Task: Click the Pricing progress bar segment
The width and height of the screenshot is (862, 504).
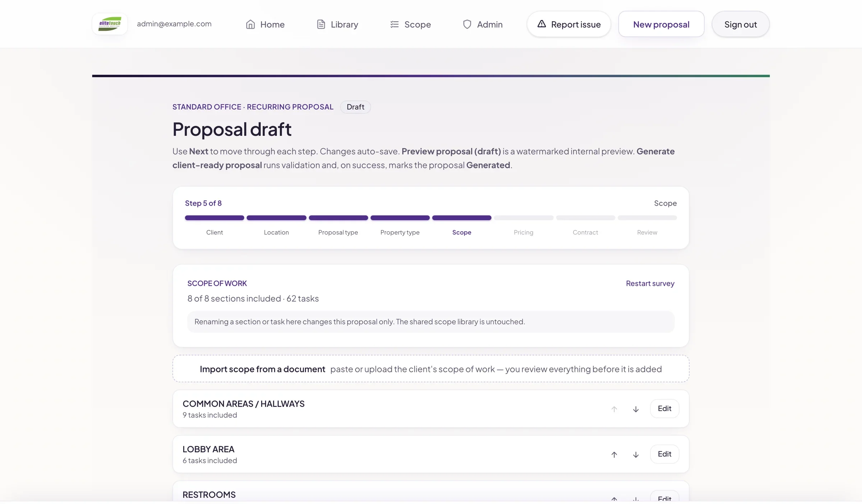Action: click(524, 218)
